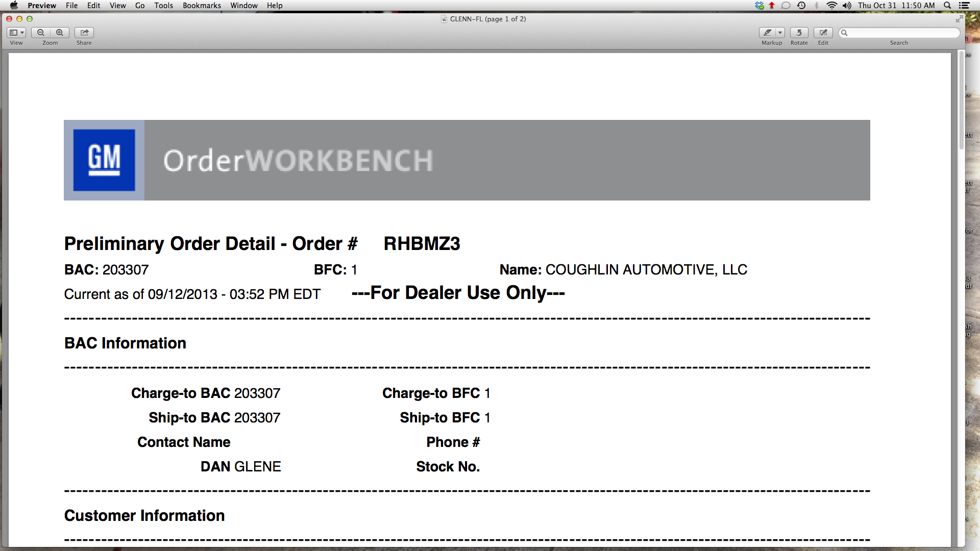Open the Messages bubble status icon
The width and height of the screenshot is (980, 551).
(786, 6)
